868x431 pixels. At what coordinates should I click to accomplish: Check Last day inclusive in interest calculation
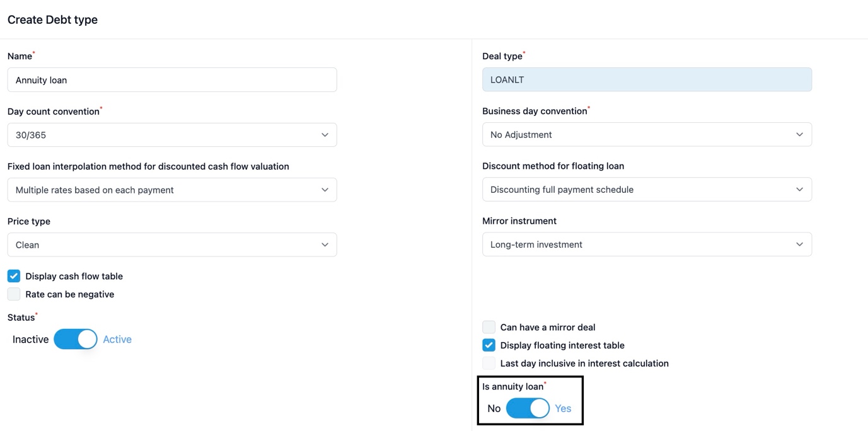(489, 364)
